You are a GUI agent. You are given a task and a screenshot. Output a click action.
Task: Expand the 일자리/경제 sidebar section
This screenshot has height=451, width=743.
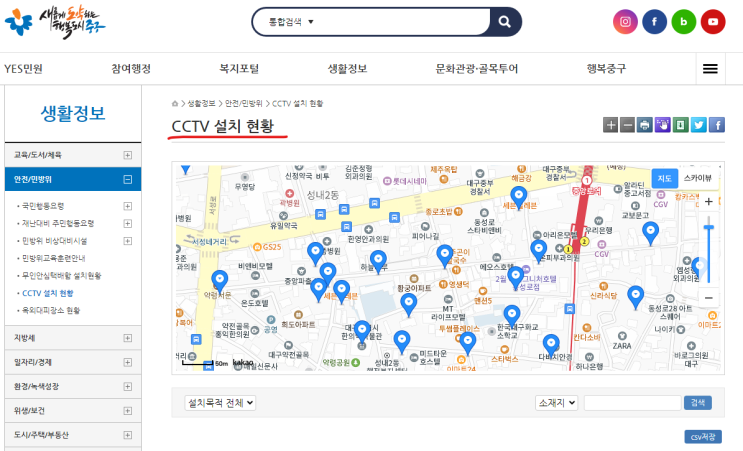(x=127, y=362)
